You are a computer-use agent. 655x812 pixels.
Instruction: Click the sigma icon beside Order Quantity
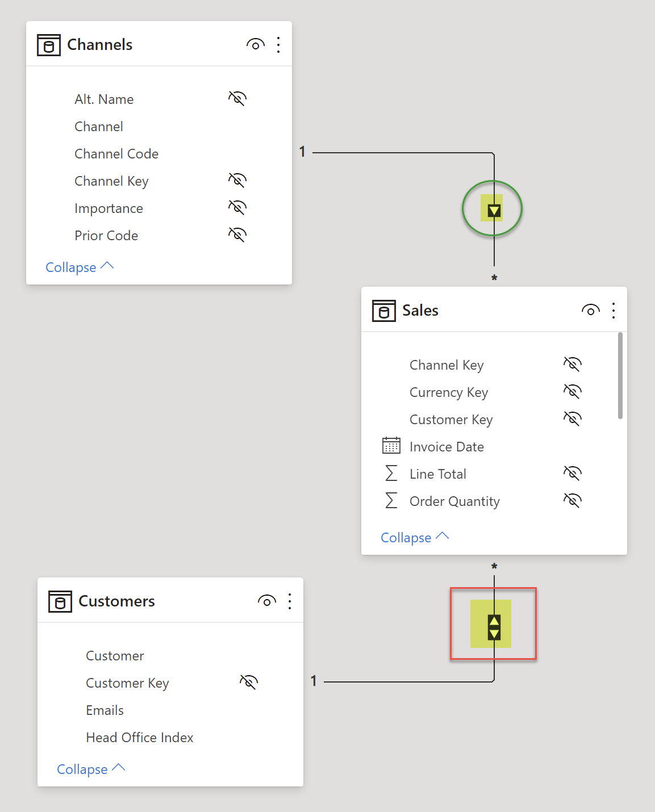pos(391,500)
